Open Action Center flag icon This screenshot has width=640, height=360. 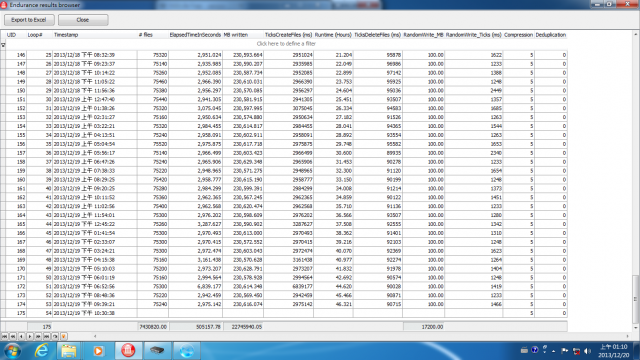point(565,351)
